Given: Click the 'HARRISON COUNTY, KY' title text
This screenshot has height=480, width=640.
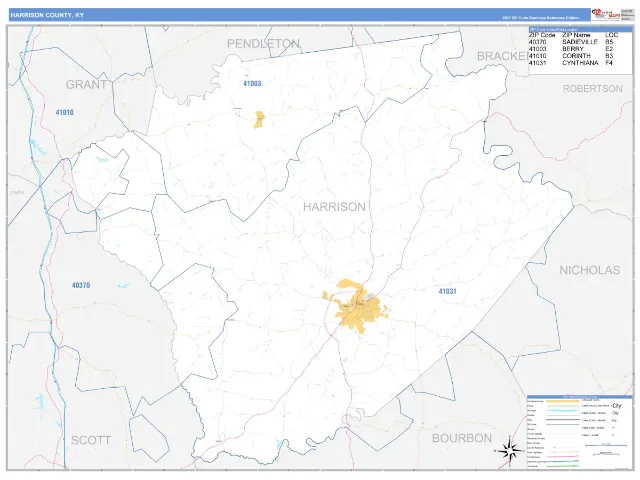Looking at the screenshot, I should coord(47,15).
